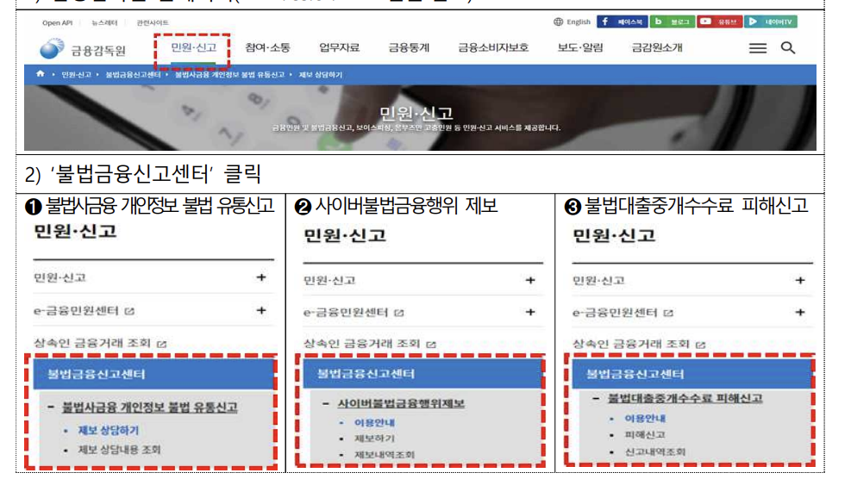Open the 금감원소개 top menu
Image resolution: width=851 pixels, height=504 pixels.
pyautogui.click(x=657, y=47)
